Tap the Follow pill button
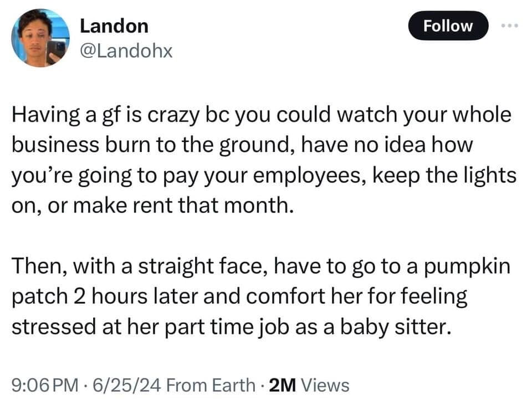532x406 pixels. (x=448, y=25)
